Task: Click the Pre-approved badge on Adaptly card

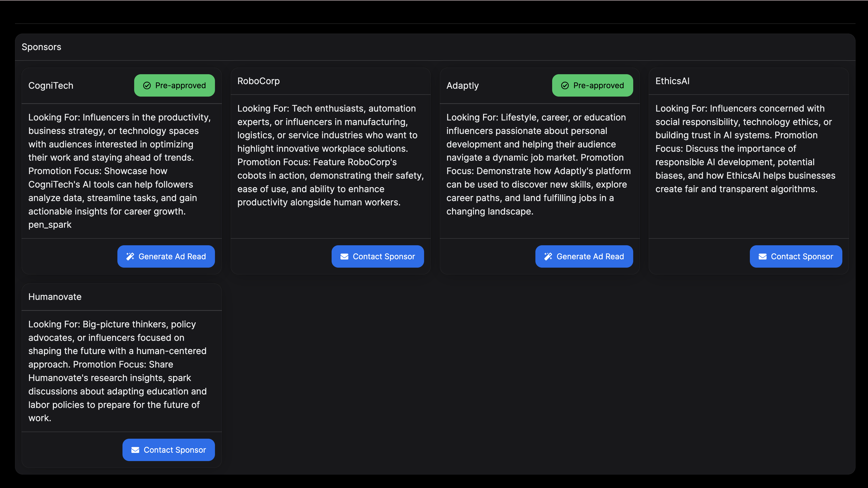Action: [592, 86]
